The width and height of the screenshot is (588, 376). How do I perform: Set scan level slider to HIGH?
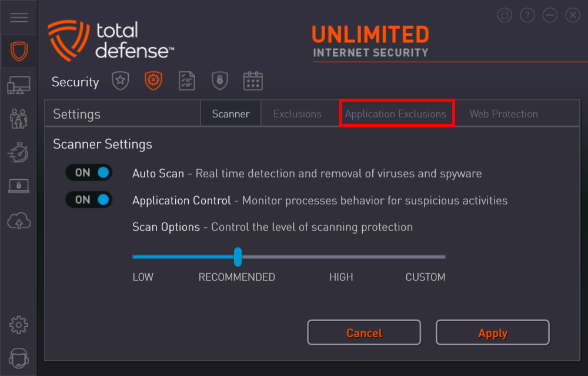(x=341, y=257)
